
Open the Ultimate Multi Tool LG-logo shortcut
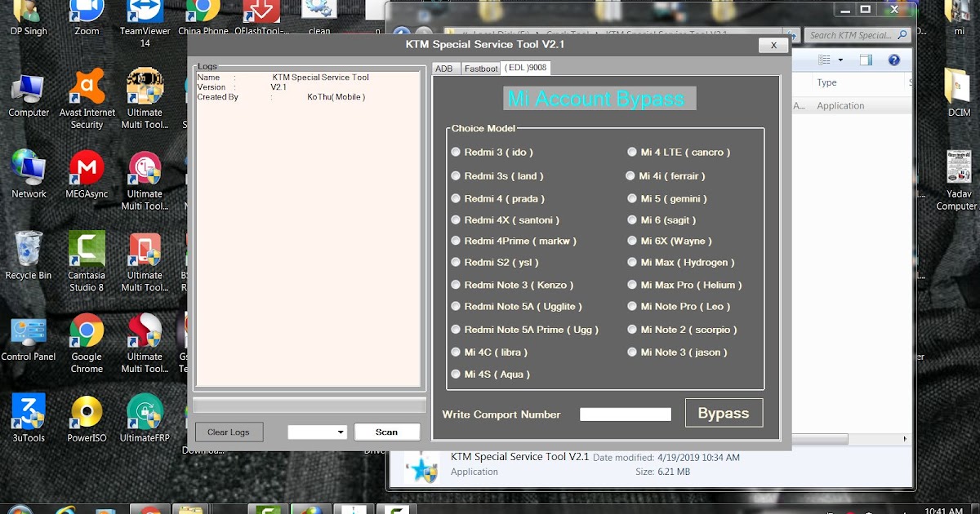coord(145,180)
